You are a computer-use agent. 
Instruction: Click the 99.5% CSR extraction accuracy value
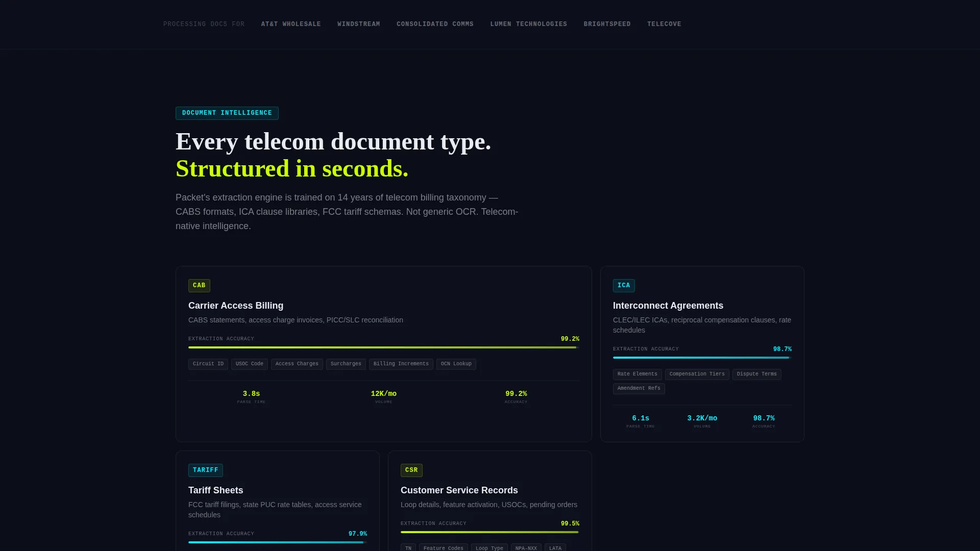(570, 524)
